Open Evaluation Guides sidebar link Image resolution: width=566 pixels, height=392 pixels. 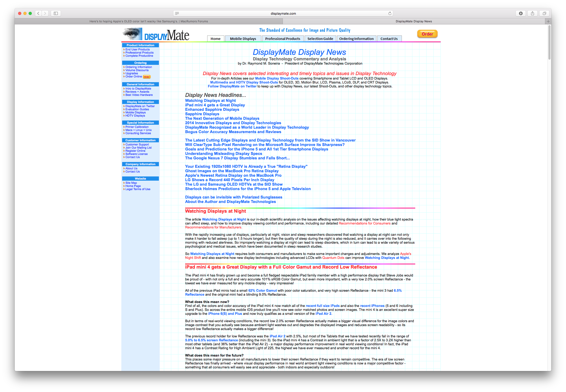point(137,109)
